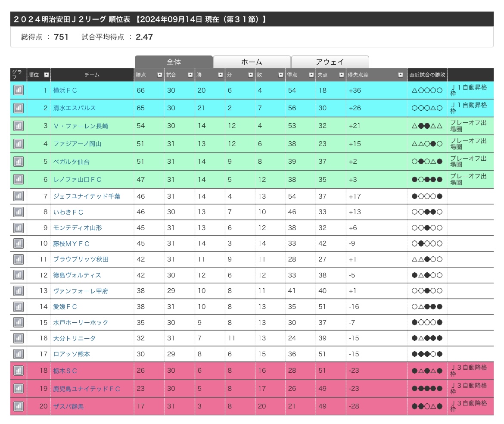
Task: Open team link 鹿児島ユナイテッドFC
Action: tap(87, 389)
